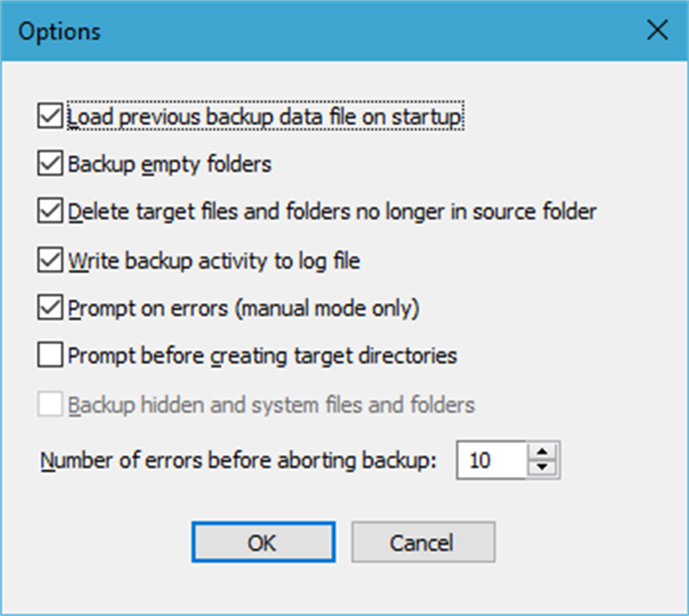Cancel without saving option changes
The image size is (689, 616).
[423, 542]
